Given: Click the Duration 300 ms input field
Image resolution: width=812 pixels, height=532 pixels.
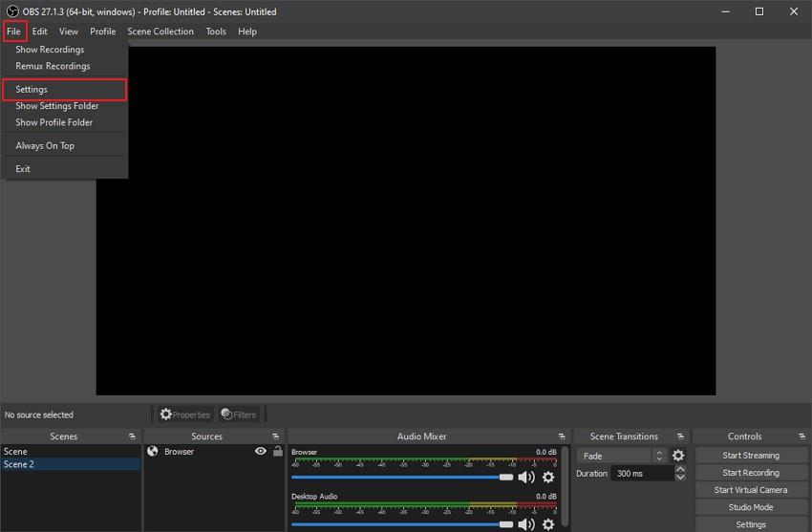Looking at the screenshot, I should [x=641, y=474].
